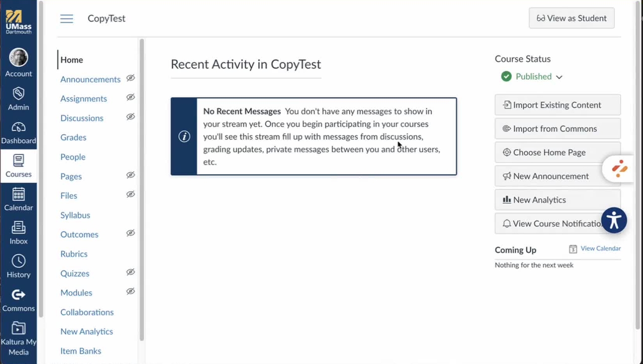Open Outcomes in course navigation
The width and height of the screenshot is (643, 364).
click(79, 234)
